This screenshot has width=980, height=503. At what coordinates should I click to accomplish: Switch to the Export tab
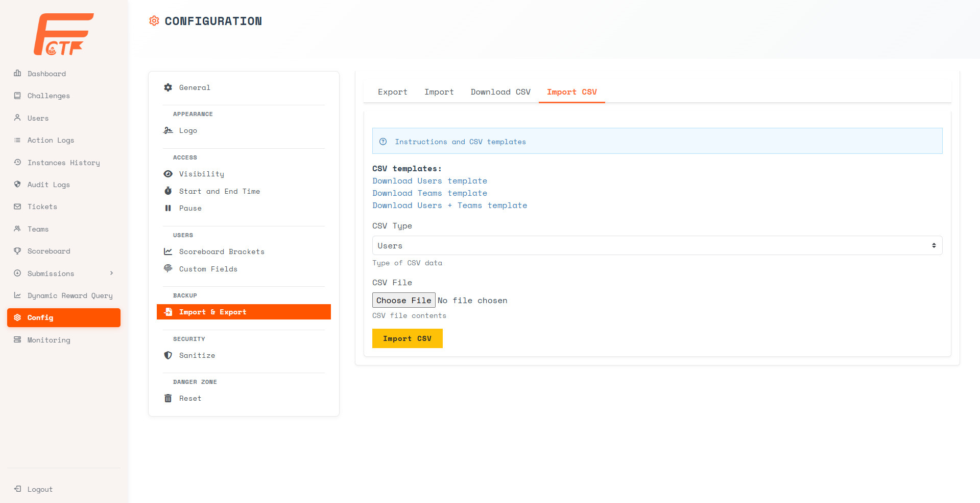[393, 92]
